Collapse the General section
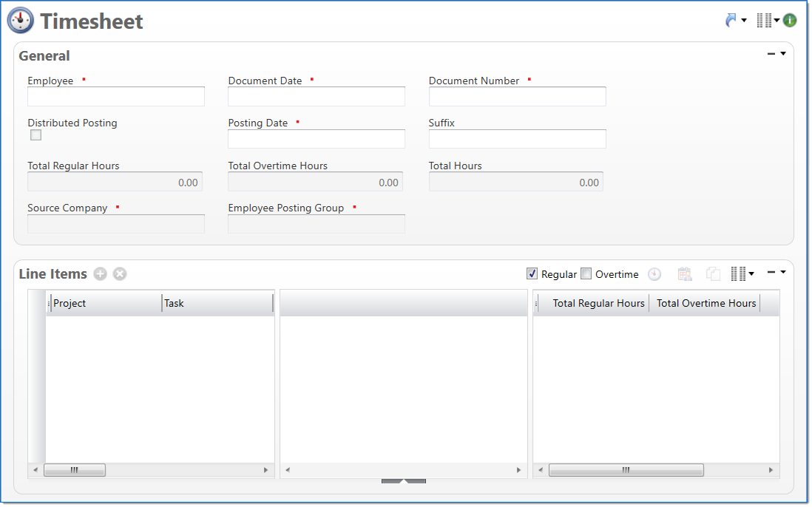Image resolution: width=812 pixels, height=507 pixels. [x=771, y=54]
